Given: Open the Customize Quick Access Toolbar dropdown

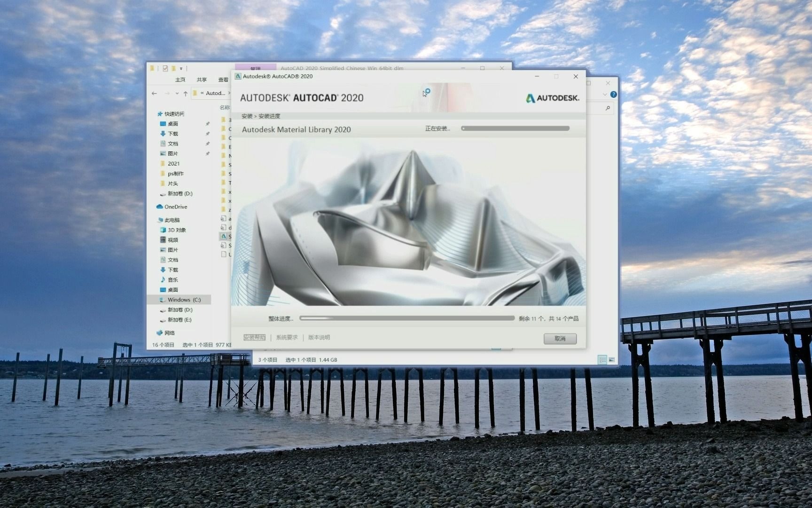Looking at the screenshot, I should point(181,69).
